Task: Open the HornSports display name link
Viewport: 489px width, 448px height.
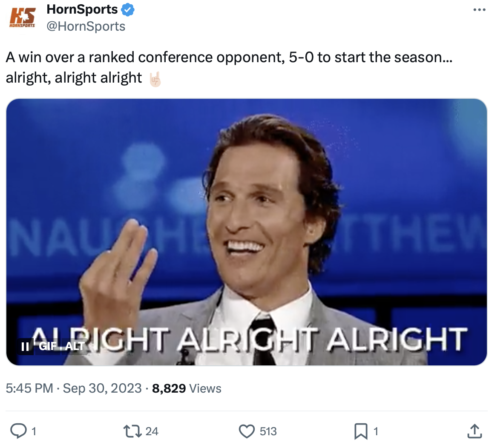Action: tap(82, 9)
